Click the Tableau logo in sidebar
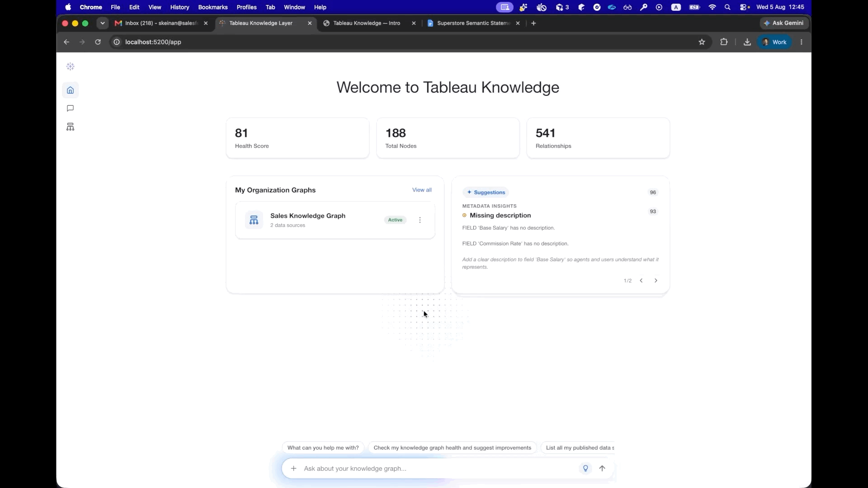 (70, 66)
